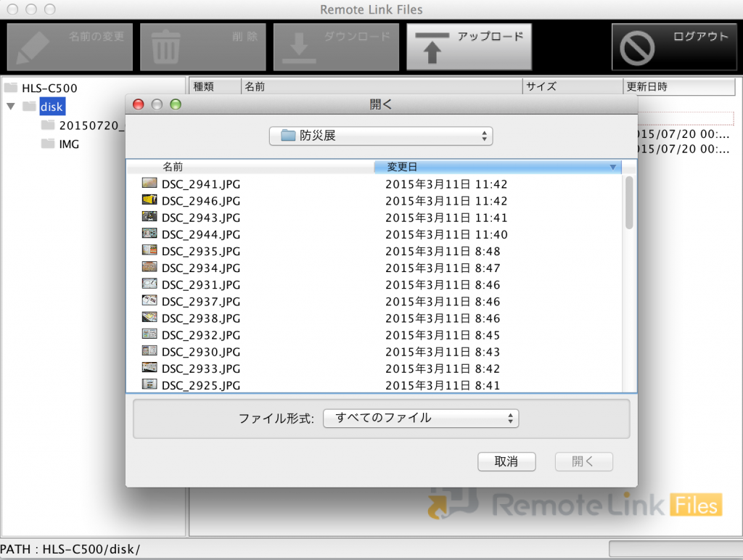Screen dimensions: 743x560
Task: Click the trash can Delete icon
Action: [165, 48]
